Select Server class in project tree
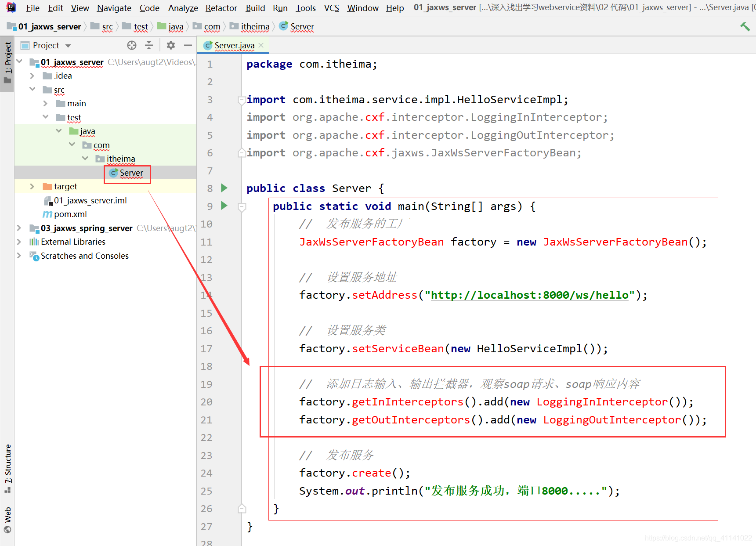Image resolution: width=756 pixels, height=546 pixels. 131,173
